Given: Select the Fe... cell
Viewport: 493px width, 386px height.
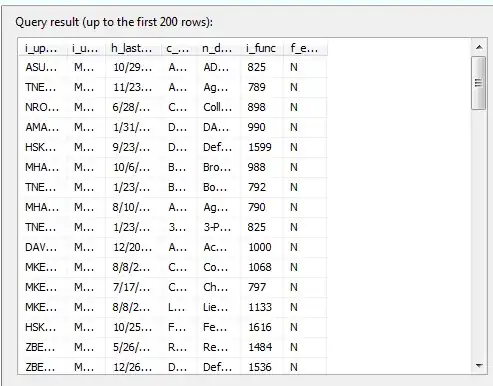Looking at the screenshot, I should (x=218, y=327).
